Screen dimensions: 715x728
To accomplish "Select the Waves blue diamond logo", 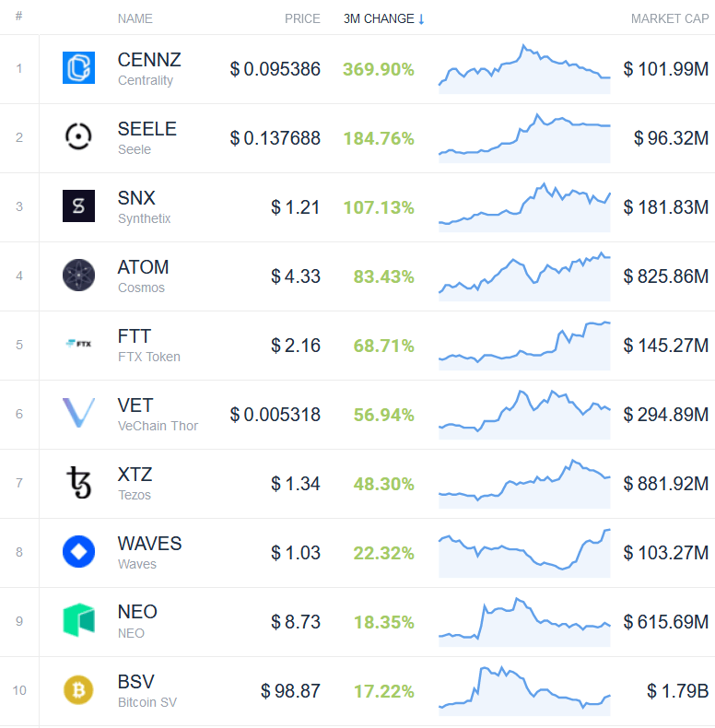I will point(78,552).
